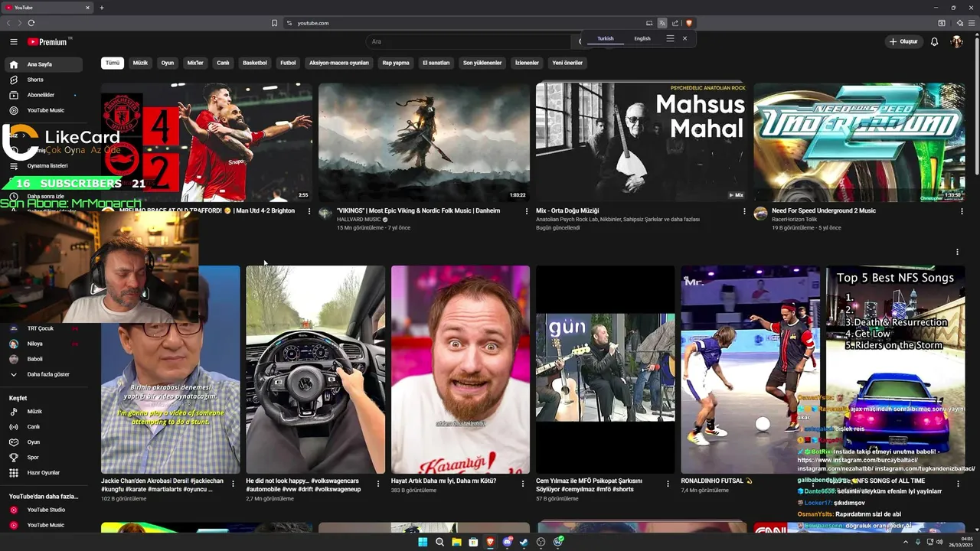The image size is (980, 551).
Task: Select the Müzik filter chip
Action: [x=140, y=63]
